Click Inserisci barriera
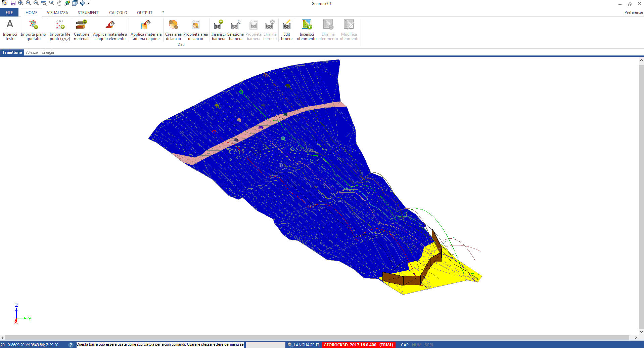 (219, 30)
